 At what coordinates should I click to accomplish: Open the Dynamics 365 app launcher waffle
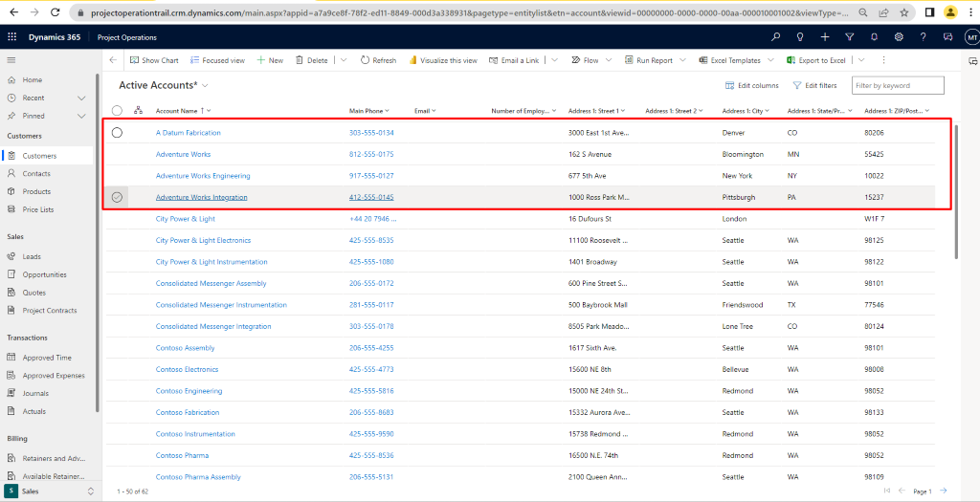click(x=12, y=37)
